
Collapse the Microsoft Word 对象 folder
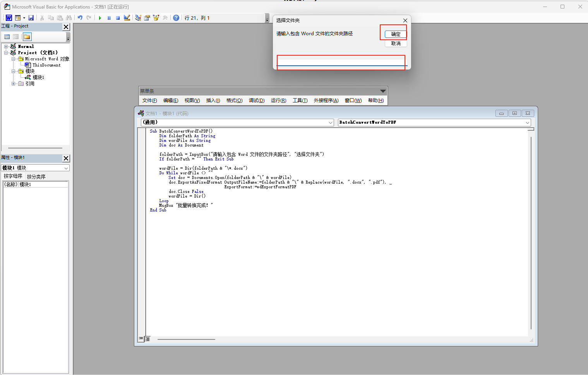(13, 59)
